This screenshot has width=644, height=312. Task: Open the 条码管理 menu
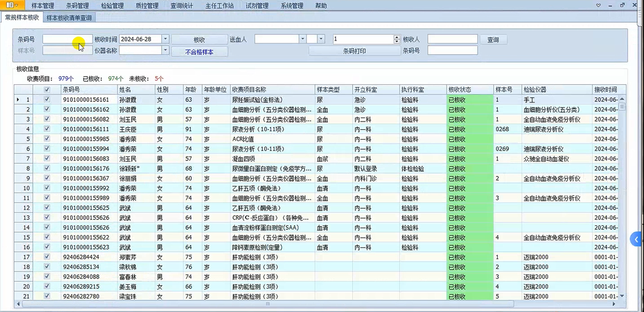(x=77, y=6)
